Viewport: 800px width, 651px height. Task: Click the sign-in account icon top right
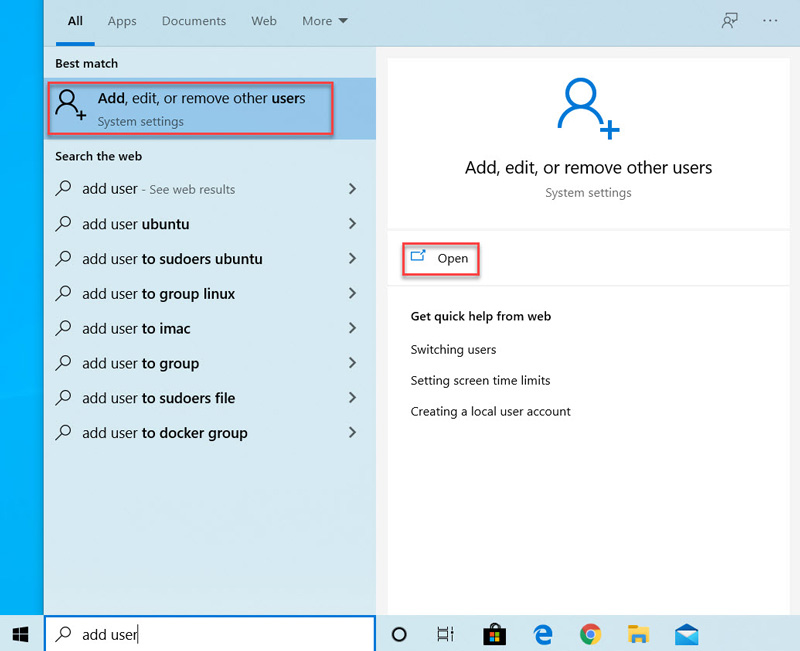[x=729, y=20]
